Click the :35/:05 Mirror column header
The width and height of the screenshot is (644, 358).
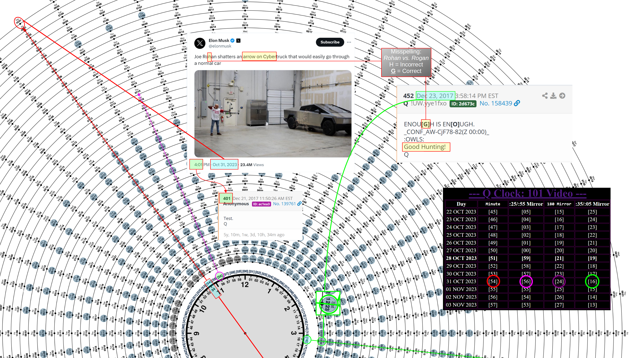click(592, 204)
